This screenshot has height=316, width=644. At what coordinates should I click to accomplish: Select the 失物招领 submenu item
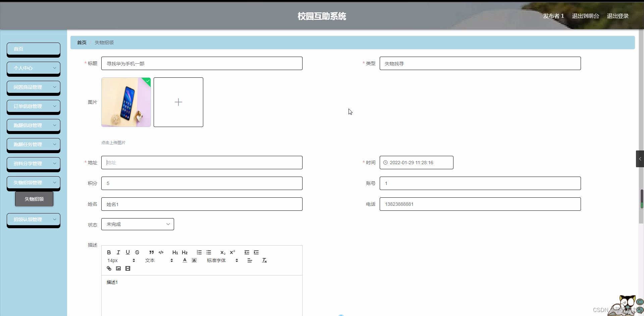(x=34, y=199)
